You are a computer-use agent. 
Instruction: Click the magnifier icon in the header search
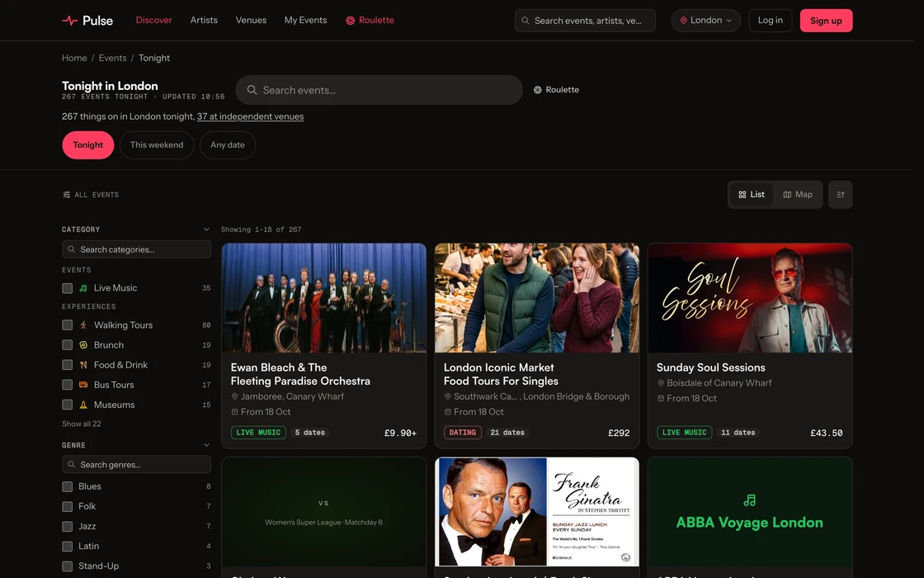pyautogui.click(x=525, y=21)
